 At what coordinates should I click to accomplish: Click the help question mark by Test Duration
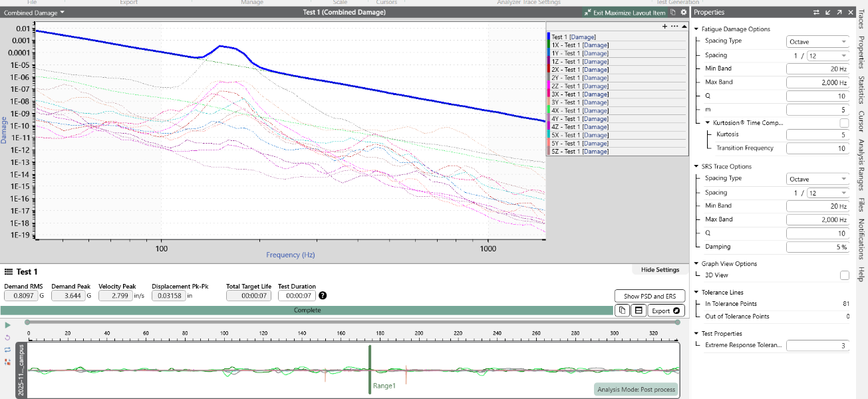(323, 296)
